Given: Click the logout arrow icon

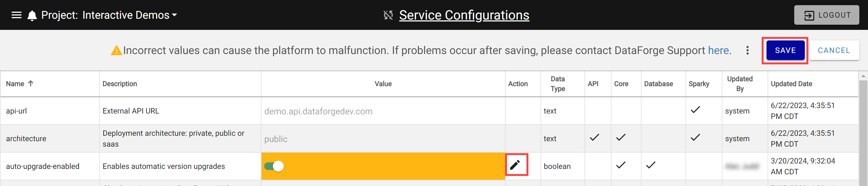Looking at the screenshot, I should tap(809, 15).
